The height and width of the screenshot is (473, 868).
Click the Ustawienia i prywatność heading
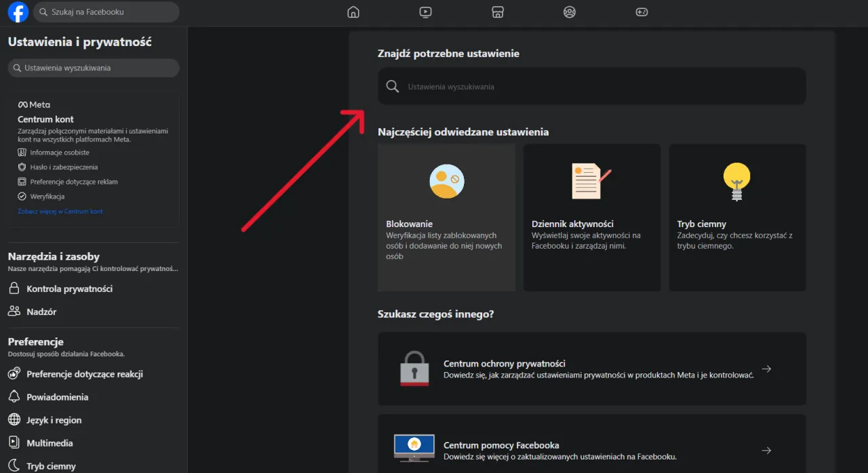(80, 42)
